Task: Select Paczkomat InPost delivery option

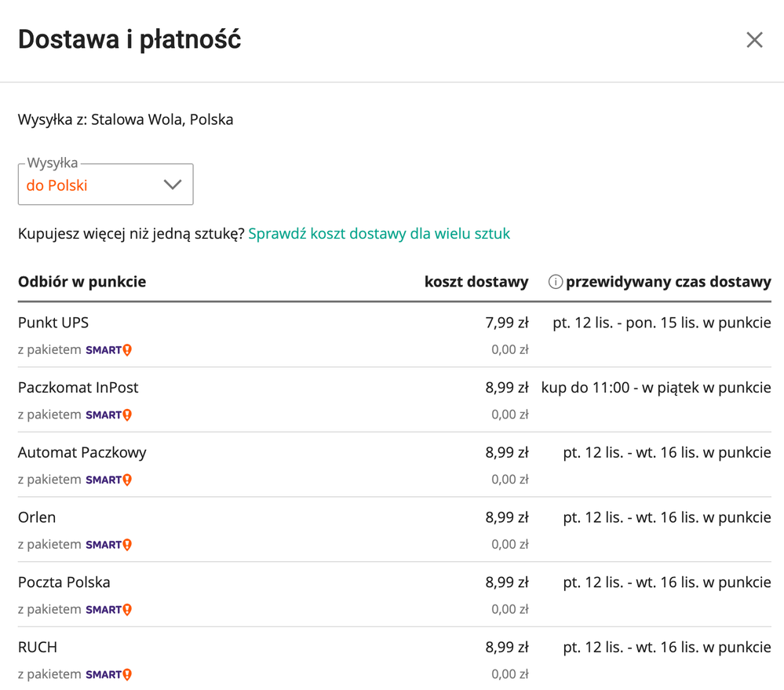Action: (x=78, y=388)
